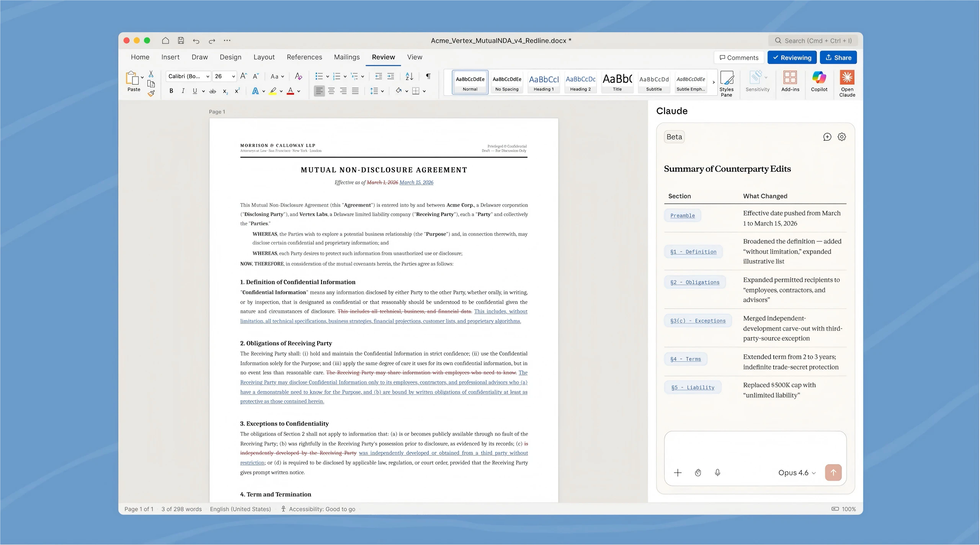Start a new Claude conversation
980x545 pixels.
pos(827,137)
